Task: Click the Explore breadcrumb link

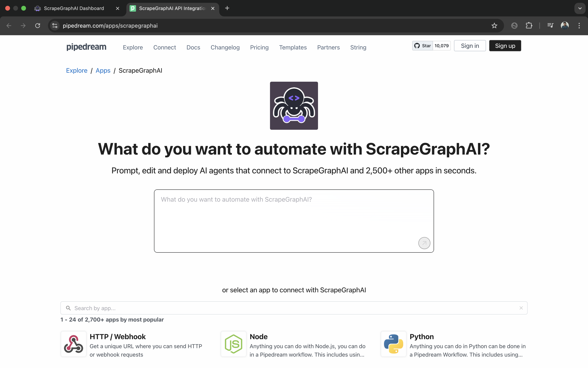Action: (77, 70)
